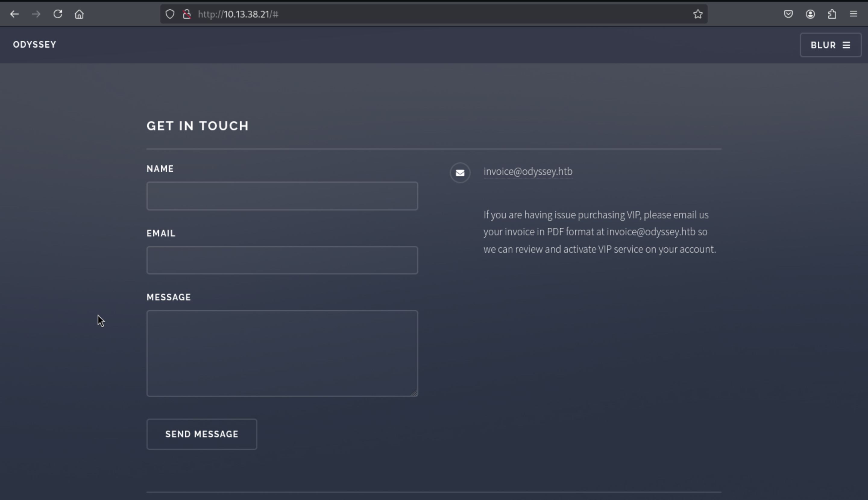868x500 pixels.
Task: Open tracking protection shield icon
Action: 170,14
